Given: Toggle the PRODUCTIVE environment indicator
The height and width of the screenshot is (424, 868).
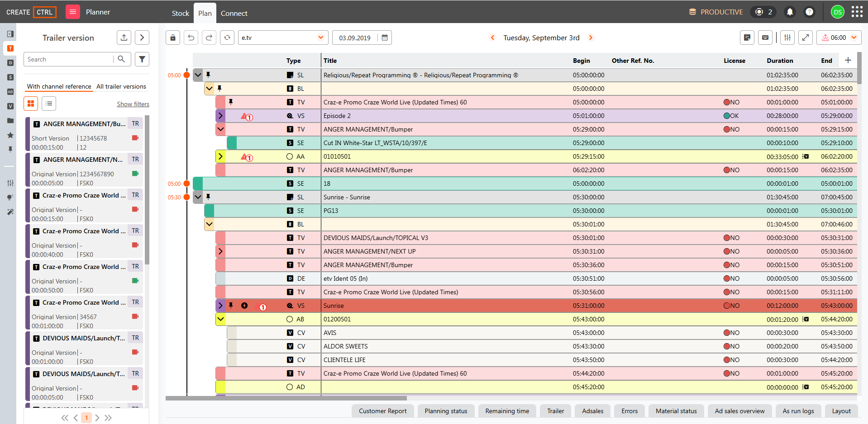Looking at the screenshot, I should point(715,12).
